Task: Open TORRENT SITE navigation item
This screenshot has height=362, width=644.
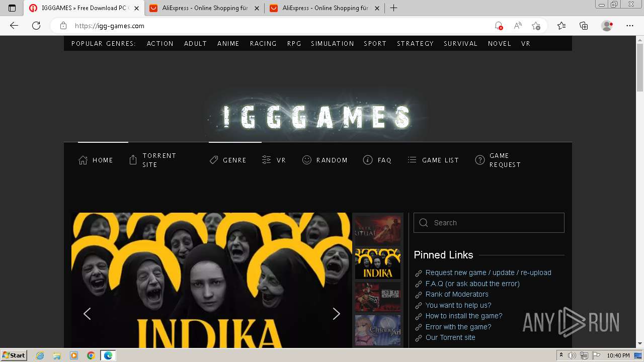Action: [x=153, y=160]
